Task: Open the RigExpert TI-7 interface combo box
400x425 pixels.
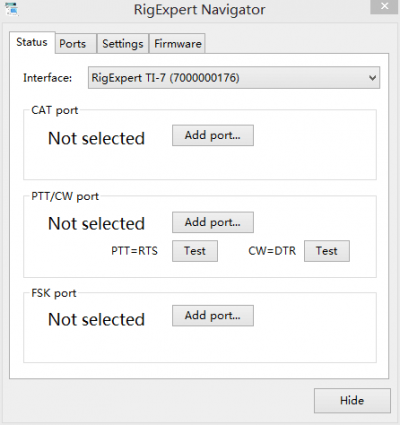Action: click(x=234, y=78)
